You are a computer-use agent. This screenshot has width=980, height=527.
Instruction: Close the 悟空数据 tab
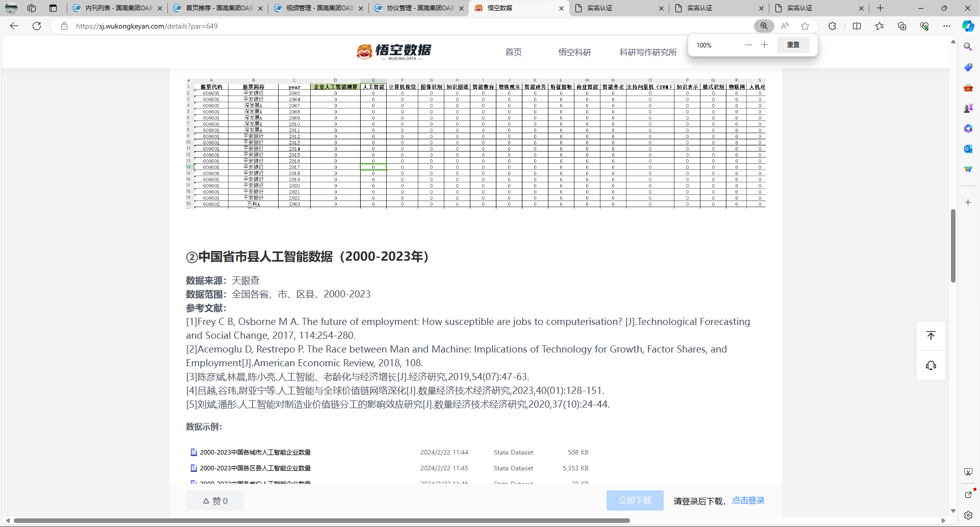point(561,8)
